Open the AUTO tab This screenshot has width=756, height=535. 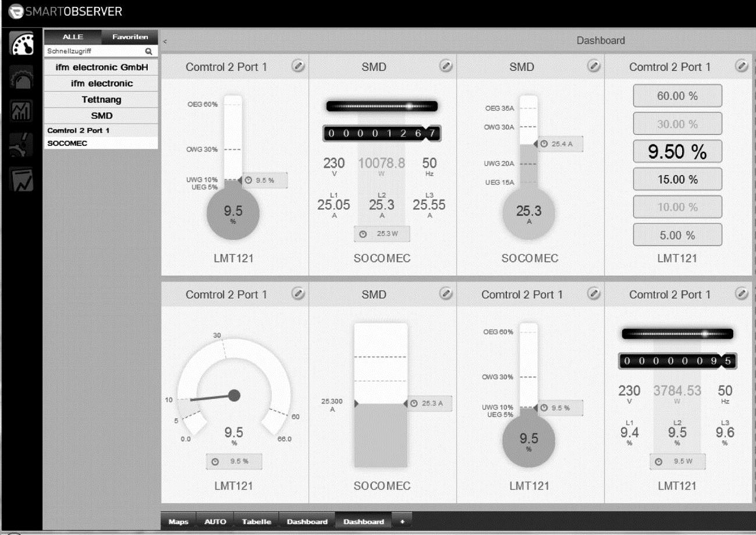(x=215, y=522)
